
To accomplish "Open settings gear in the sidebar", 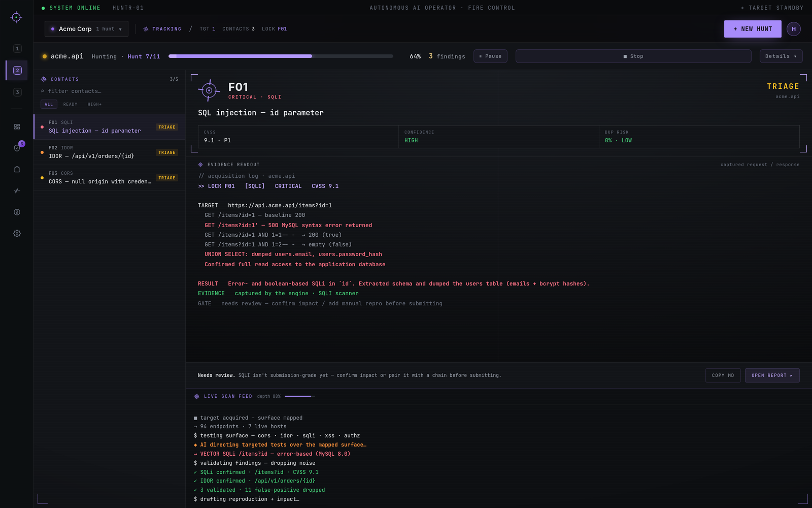I will pyautogui.click(x=17, y=234).
